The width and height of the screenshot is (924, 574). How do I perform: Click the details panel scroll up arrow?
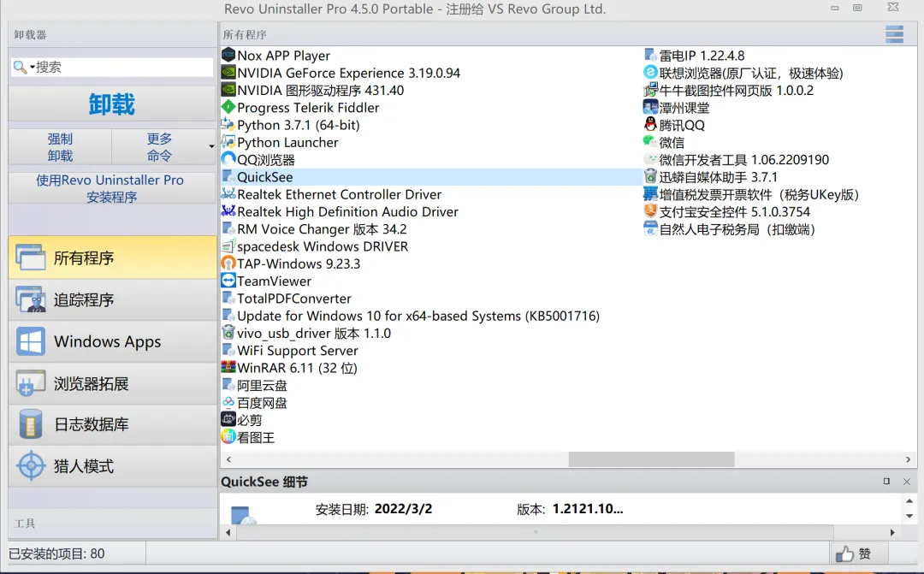tap(909, 501)
